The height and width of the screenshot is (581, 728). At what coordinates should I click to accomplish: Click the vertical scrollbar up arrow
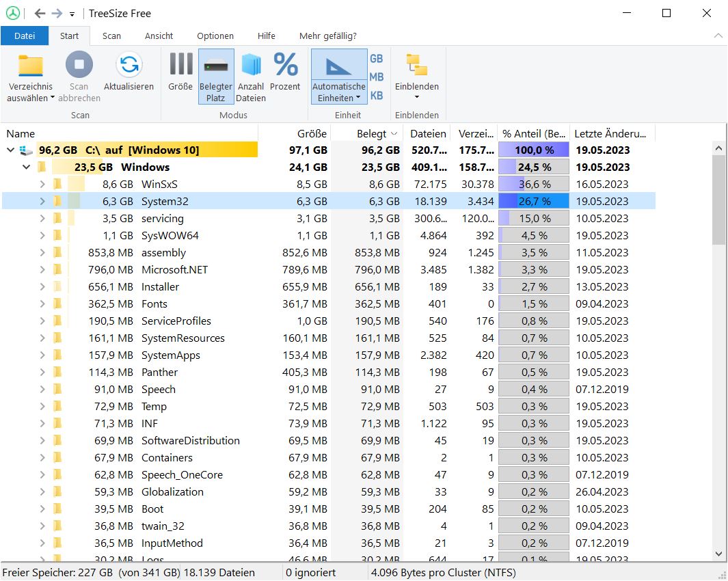(718, 148)
